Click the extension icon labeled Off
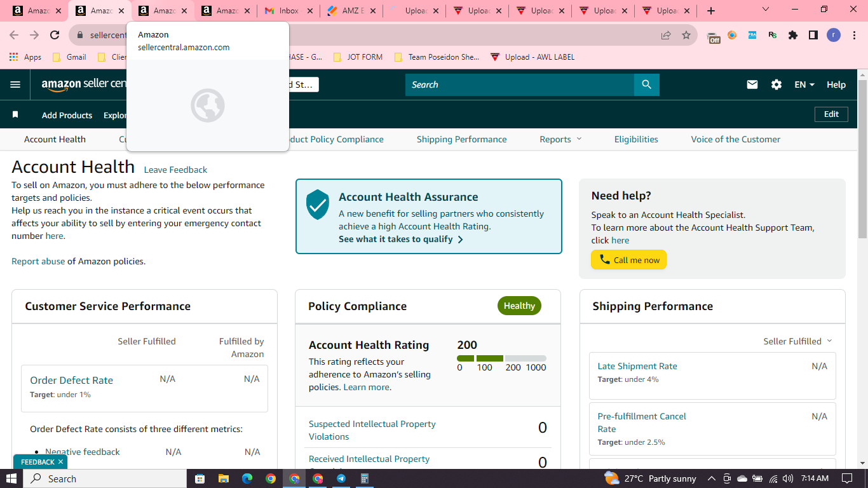Image resolution: width=868 pixels, height=488 pixels. pyautogui.click(x=714, y=37)
